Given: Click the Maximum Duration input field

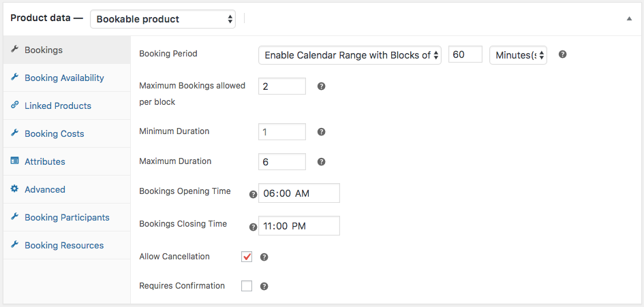Looking at the screenshot, I should (282, 162).
